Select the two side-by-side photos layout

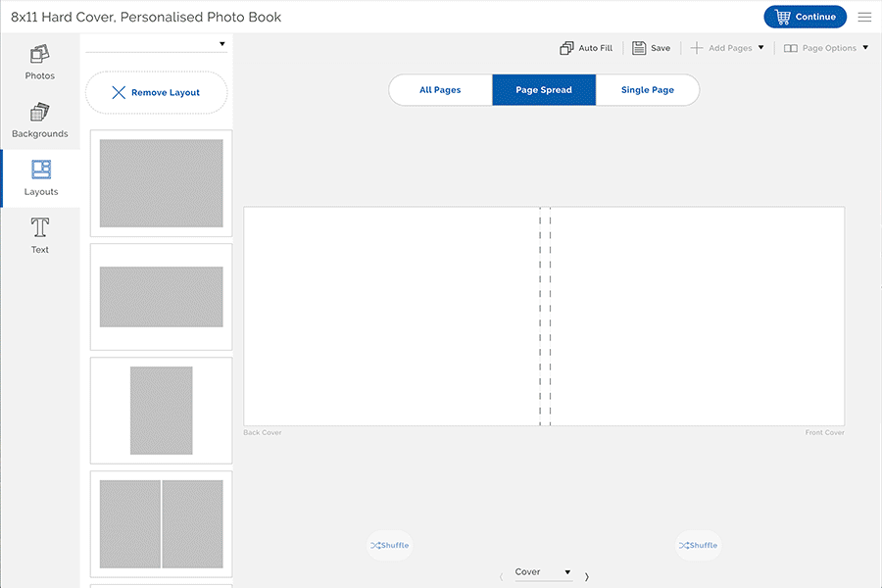(x=162, y=524)
